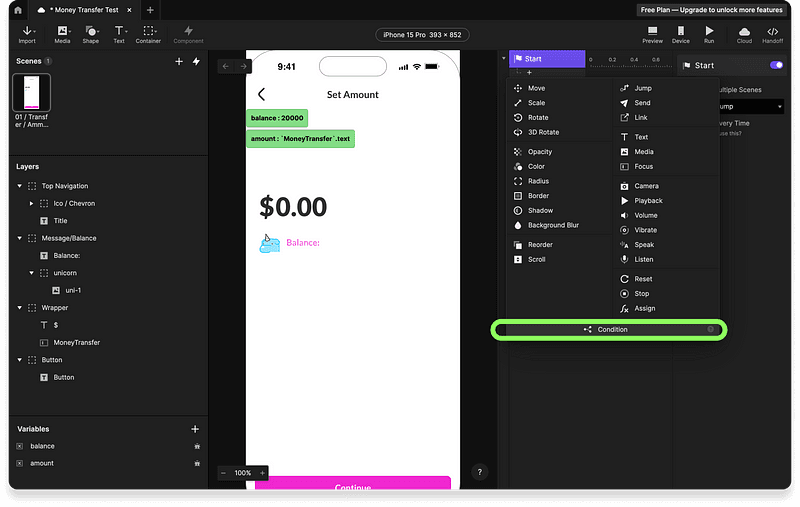Select the uni-1 image layer
Viewport: 800px width, 507px height.
click(x=73, y=290)
